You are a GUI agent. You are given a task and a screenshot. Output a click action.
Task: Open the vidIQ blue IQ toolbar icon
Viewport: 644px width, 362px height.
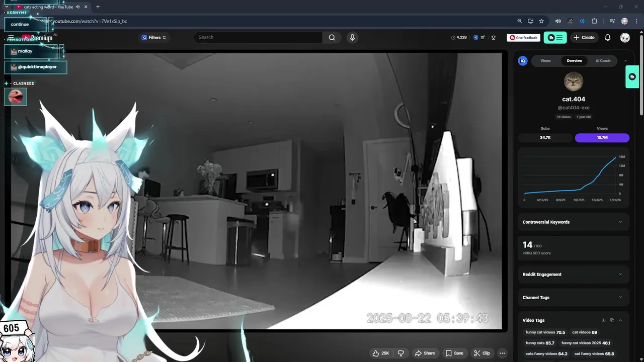click(475, 38)
